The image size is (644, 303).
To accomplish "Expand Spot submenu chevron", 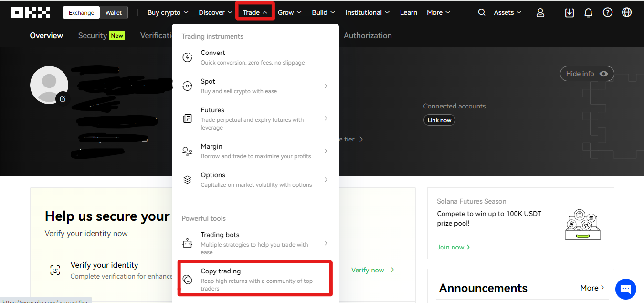I will coord(326,86).
